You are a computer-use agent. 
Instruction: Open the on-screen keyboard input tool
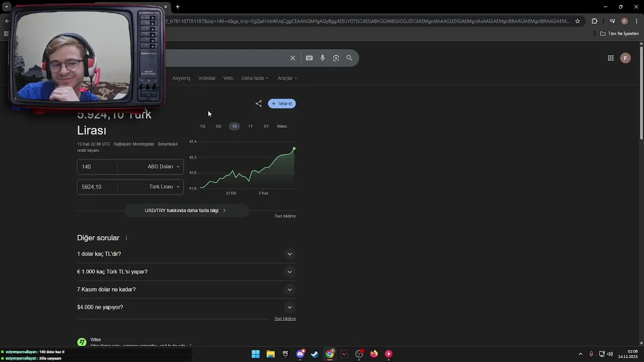[x=309, y=58]
